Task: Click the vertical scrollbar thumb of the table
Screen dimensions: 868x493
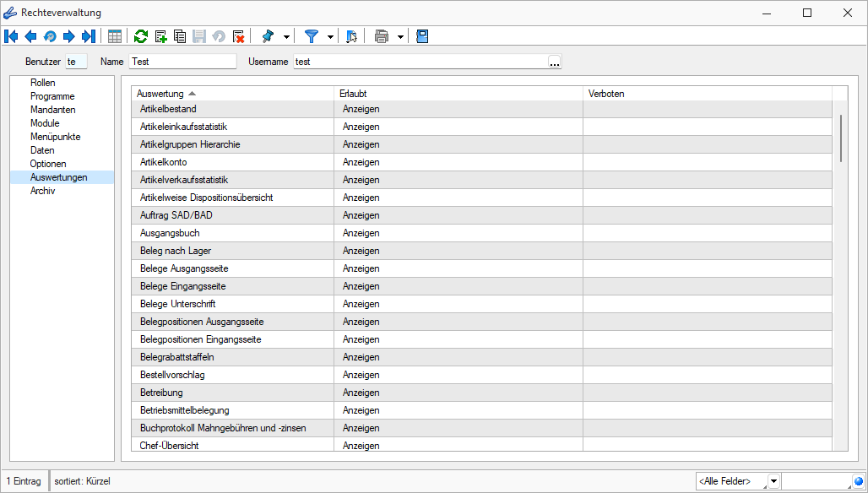Action: 841,138
